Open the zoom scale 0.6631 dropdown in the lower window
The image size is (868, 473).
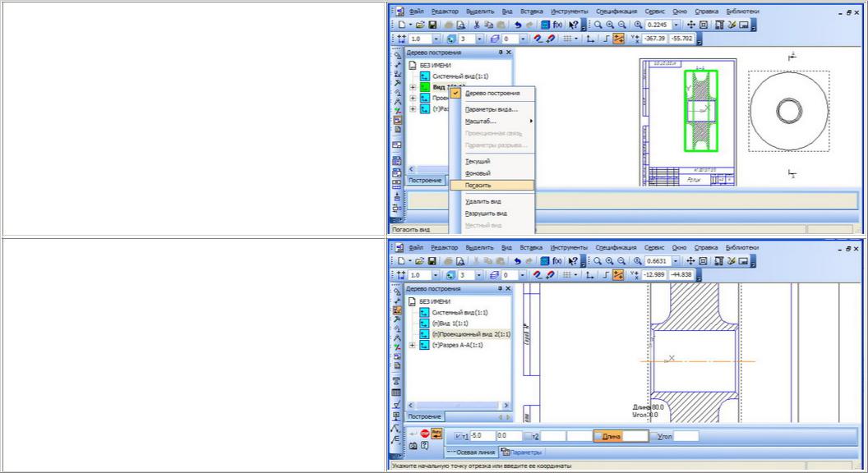[x=676, y=261]
